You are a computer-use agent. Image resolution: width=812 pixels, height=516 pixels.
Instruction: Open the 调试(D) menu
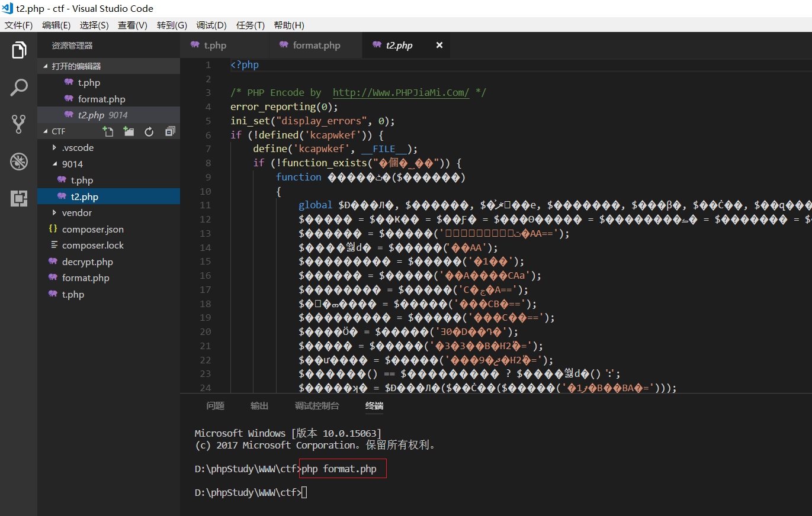point(211,25)
